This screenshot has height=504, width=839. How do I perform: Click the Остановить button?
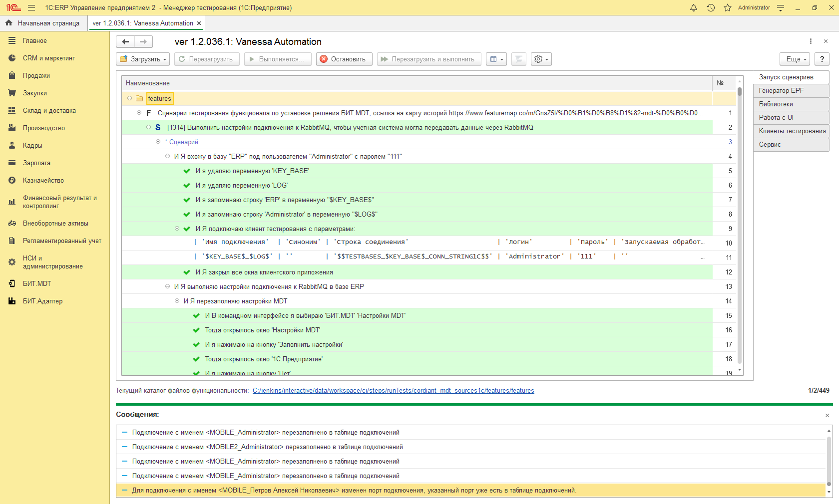(x=344, y=59)
